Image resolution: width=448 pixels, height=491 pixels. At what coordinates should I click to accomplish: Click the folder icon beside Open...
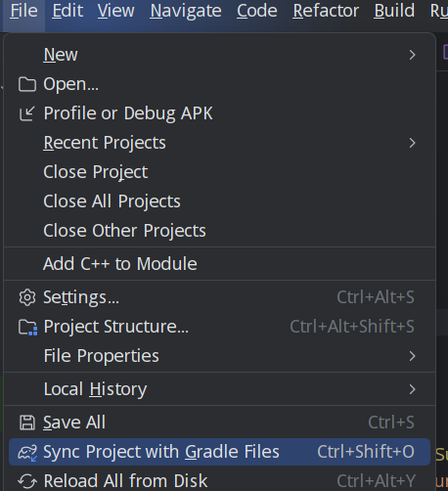pos(27,84)
